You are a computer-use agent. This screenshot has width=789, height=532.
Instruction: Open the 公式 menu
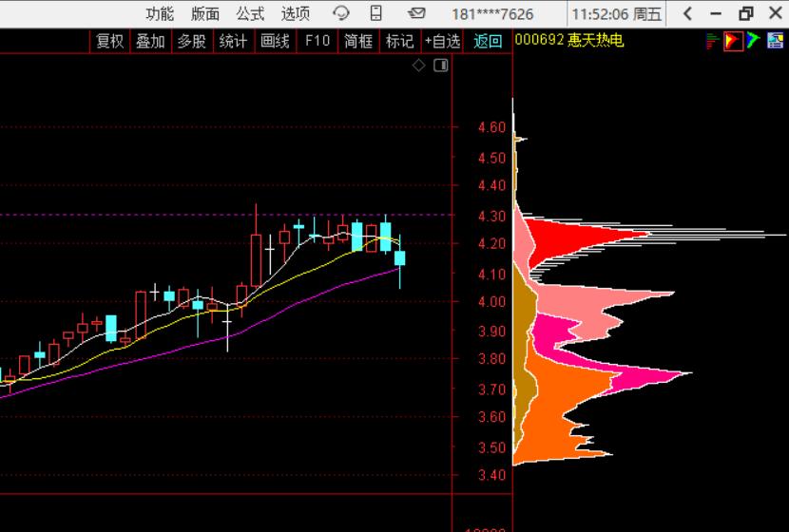tap(250, 13)
